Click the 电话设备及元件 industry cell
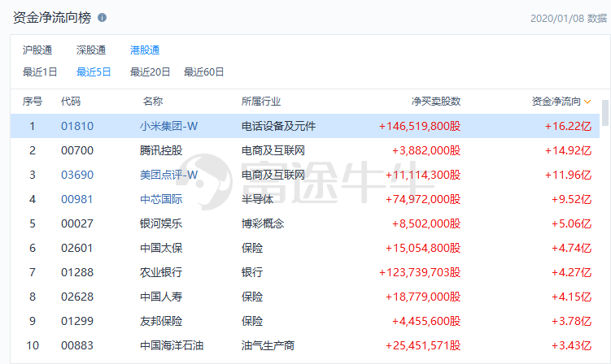The width and height of the screenshot is (611, 364). (x=278, y=126)
